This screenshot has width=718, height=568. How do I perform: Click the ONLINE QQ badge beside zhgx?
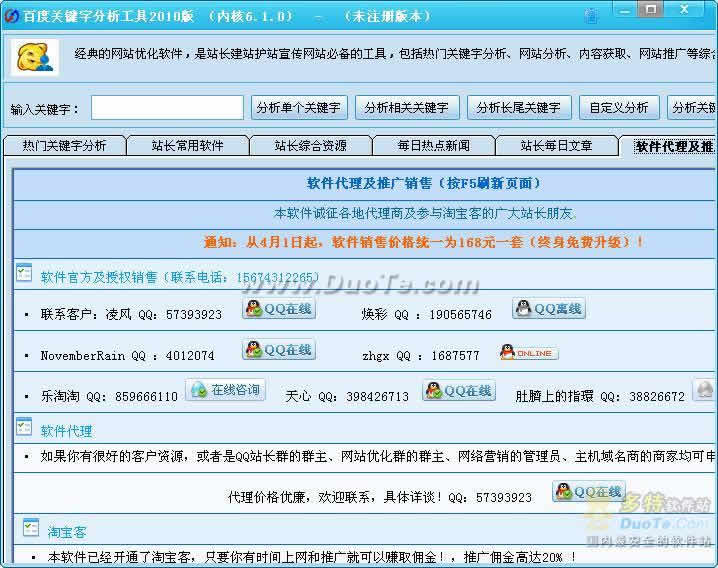click(529, 353)
